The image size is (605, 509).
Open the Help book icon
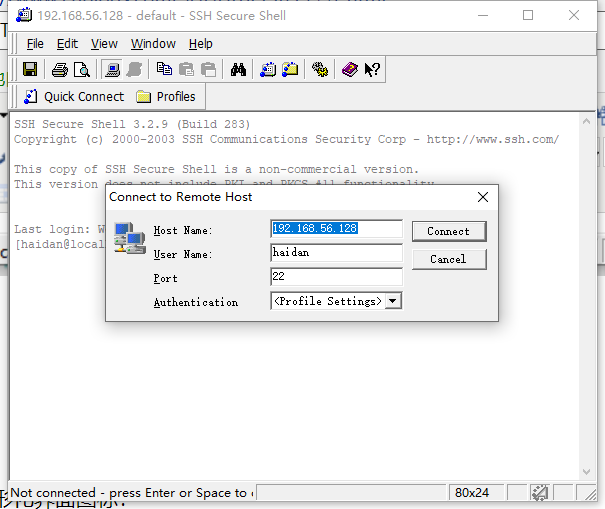click(x=350, y=70)
